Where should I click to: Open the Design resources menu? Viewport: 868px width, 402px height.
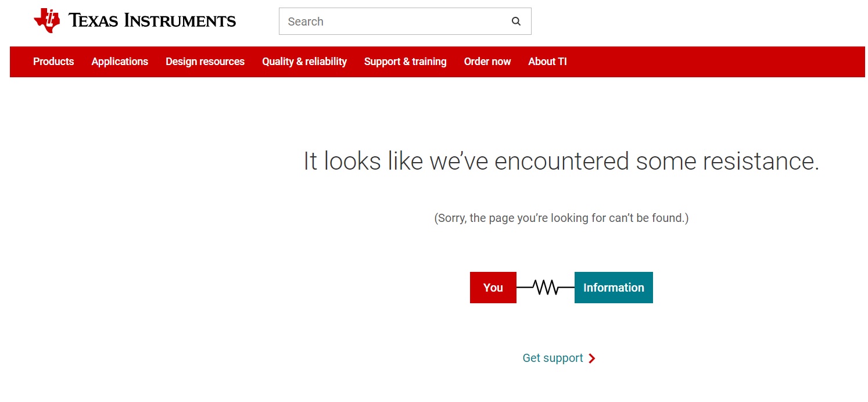click(x=205, y=62)
